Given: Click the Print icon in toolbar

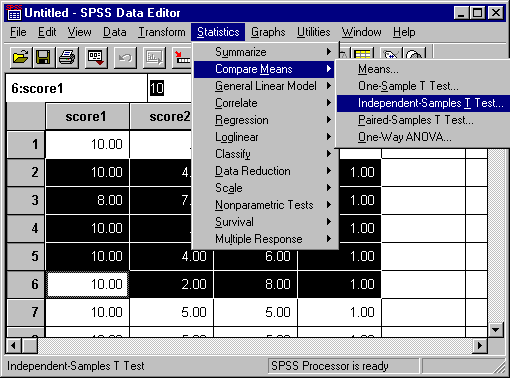Looking at the screenshot, I should coord(67,58).
